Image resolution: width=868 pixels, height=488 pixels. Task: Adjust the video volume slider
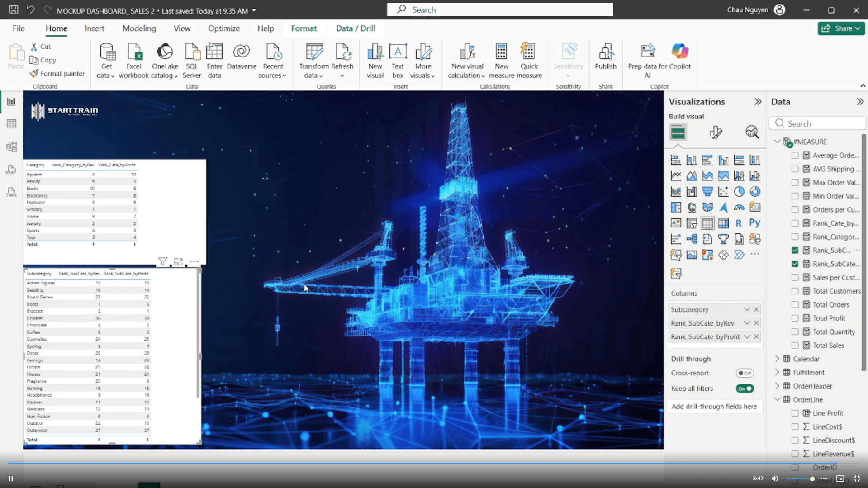[x=800, y=479]
